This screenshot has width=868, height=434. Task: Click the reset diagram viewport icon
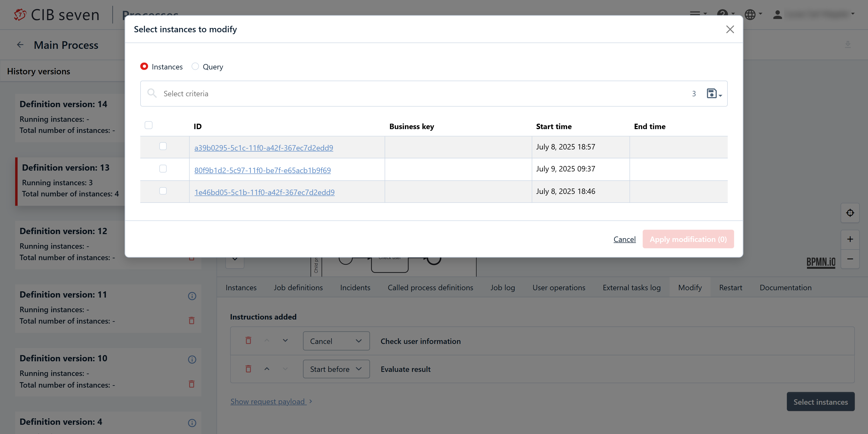(x=850, y=213)
